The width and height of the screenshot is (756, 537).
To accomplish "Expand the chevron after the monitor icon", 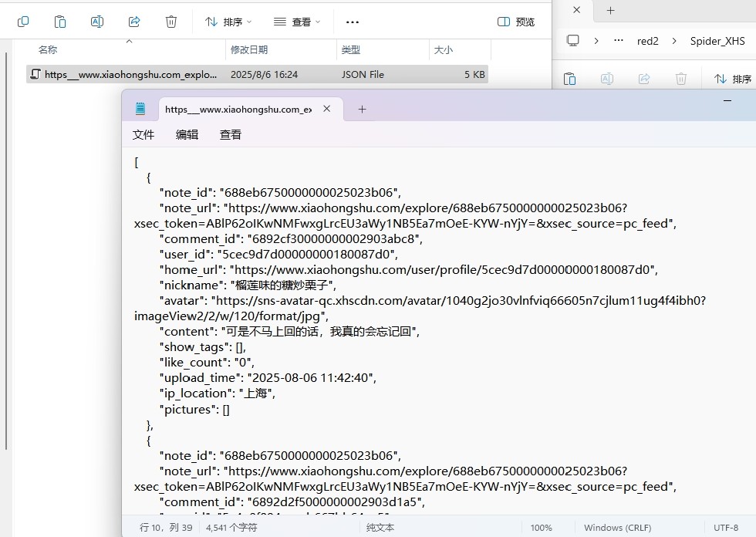I will [x=596, y=41].
